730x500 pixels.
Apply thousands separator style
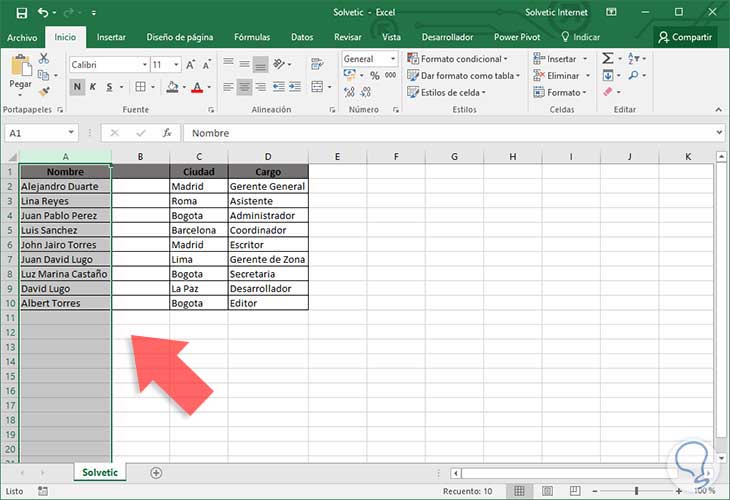tap(391, 75)
